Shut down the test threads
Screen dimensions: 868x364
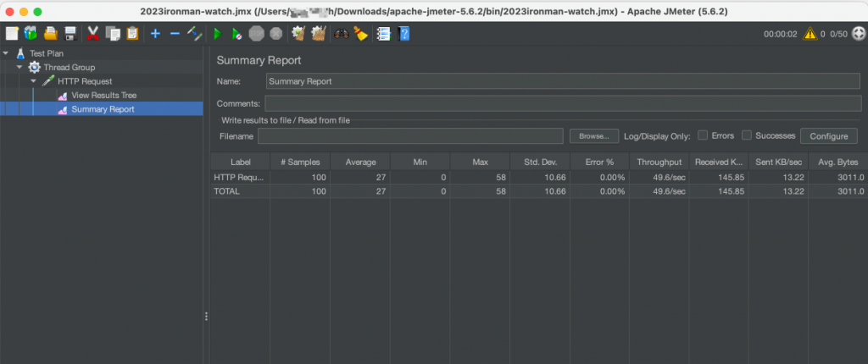coord(275,34)
